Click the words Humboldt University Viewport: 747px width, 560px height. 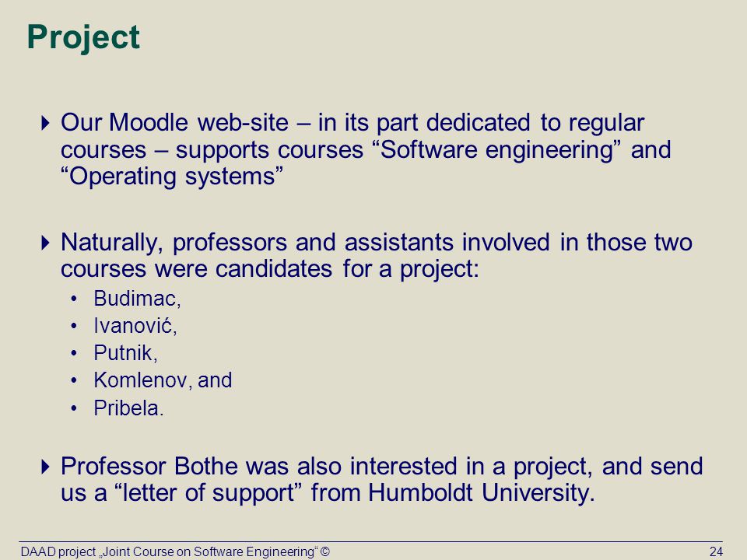[481, 492]
